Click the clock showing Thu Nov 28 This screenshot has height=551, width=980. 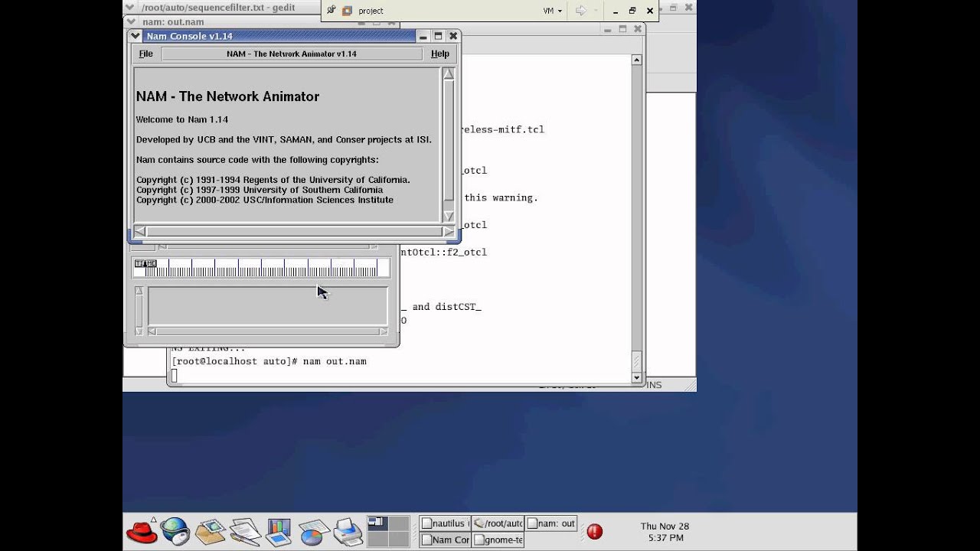pos(665,532)
